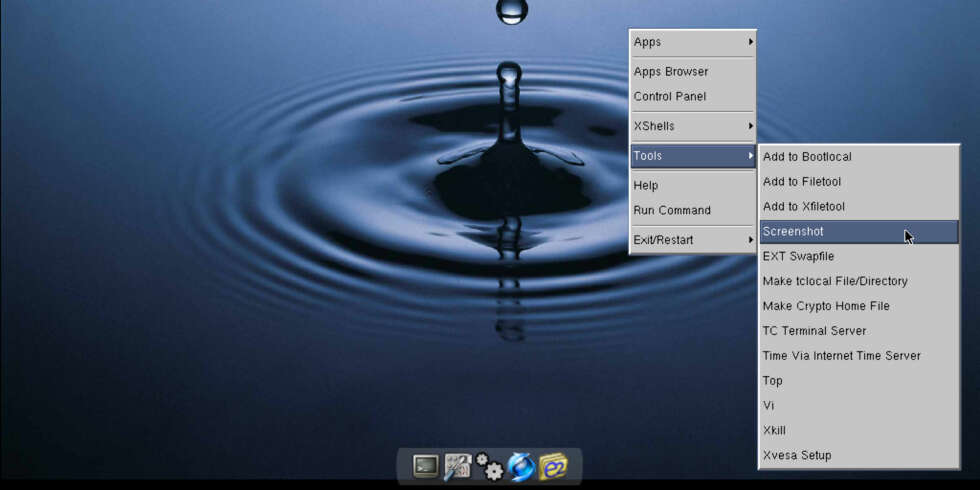Open Control Panel from the menu

point(692,97)
